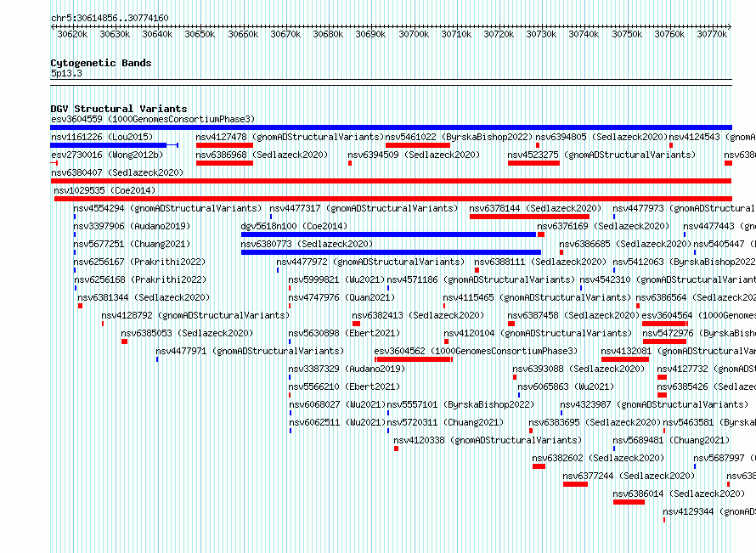Open the nsv6382602 (Sedlazeck2020) label
This screenshot has height=553, width=756.
[x=598, y=458]
